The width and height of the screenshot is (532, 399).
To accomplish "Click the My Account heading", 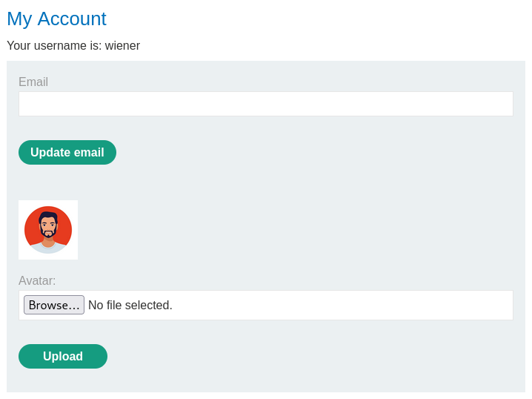I will 56,19.
